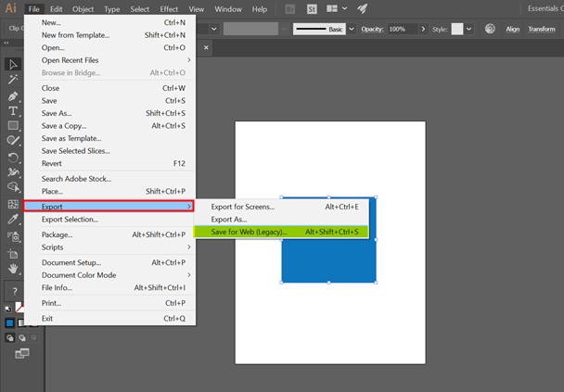Select the Eyedropper tool
Screen dimensions: 564x392
[13, 219]
